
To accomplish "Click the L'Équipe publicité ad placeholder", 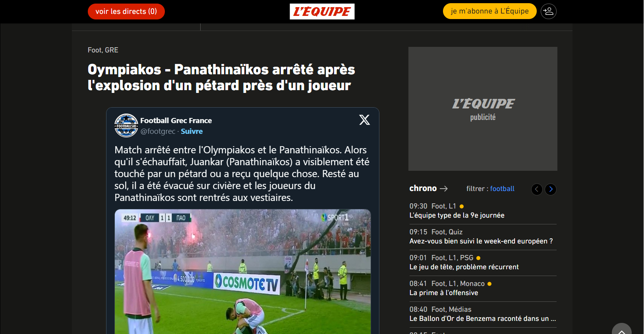I will coord(483,109).
